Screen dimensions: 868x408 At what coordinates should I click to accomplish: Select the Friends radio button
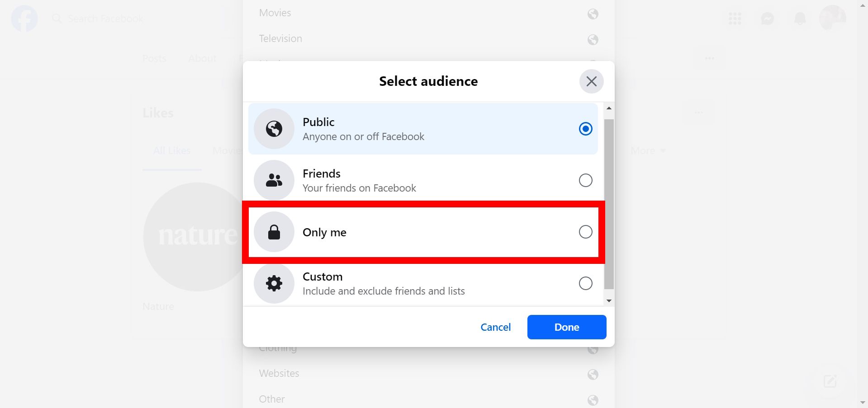(585, 180)
